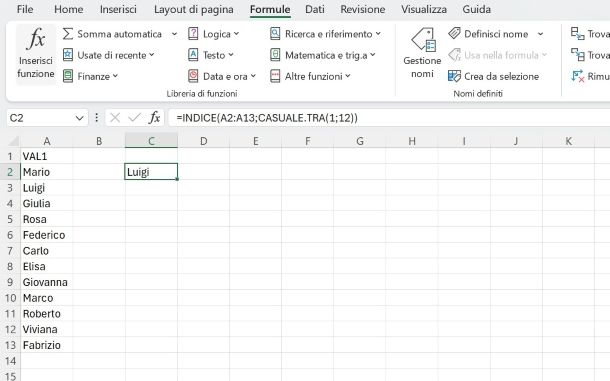Click the fx icon beside formula bar
This screenshot has width=610, height=381.
[154, 118]
